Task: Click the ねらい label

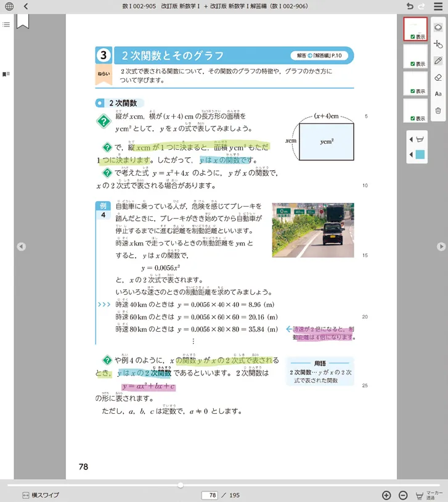Action: coord(104,74)
